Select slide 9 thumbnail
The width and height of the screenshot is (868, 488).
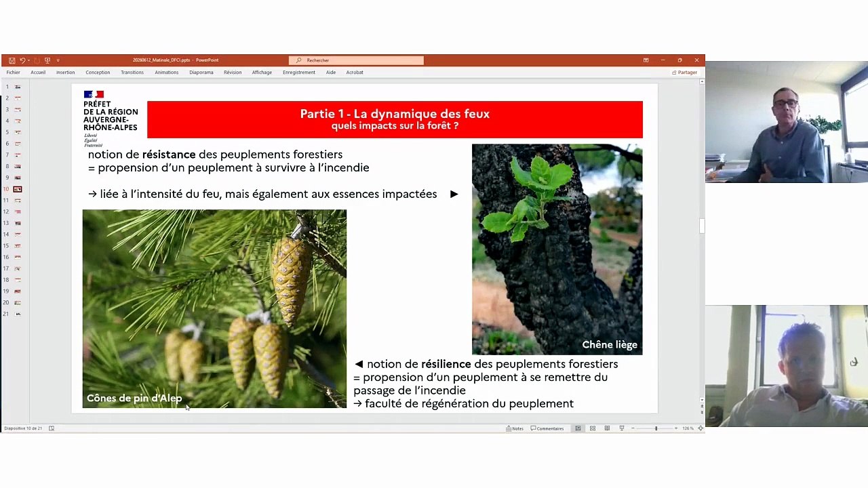coord(18,178)
